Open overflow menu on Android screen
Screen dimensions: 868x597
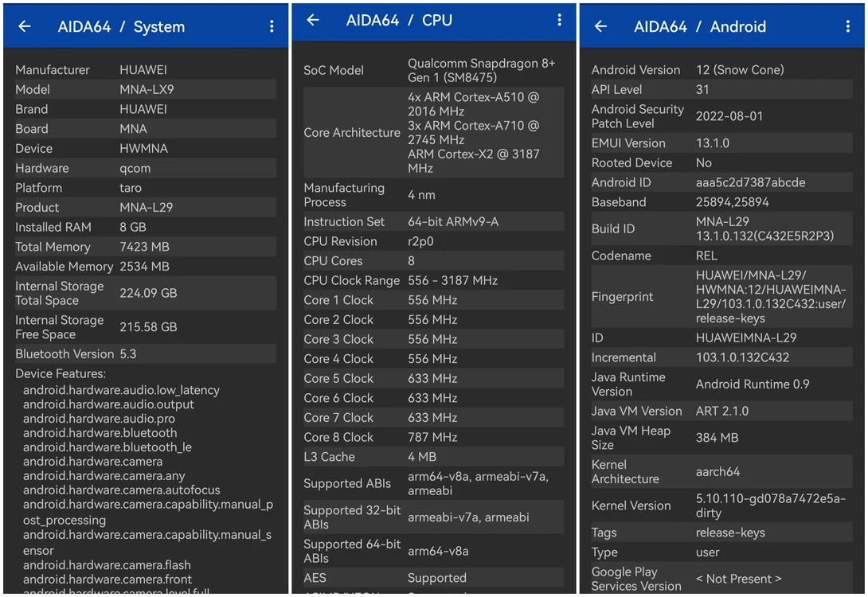point(847,26)
